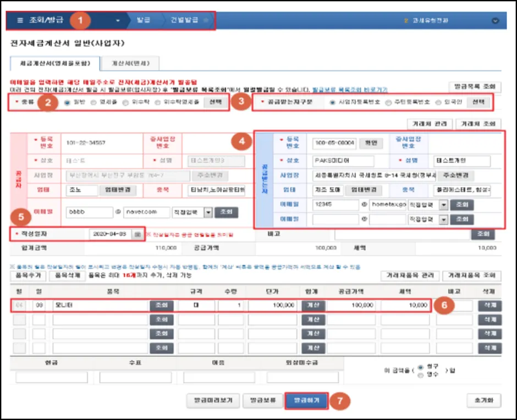
Task: Select the 외국인 radio button
Action: point(438,103)
